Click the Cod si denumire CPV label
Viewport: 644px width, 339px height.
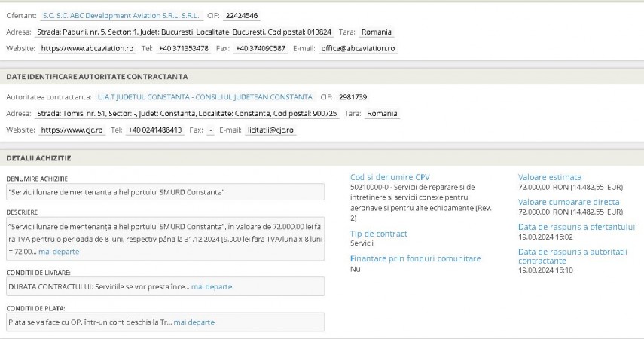[x=389, y=177]
